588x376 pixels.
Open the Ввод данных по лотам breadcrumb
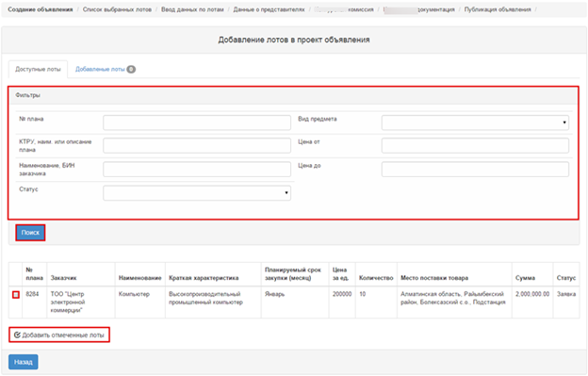pyautogui.click(x=192, y=9)
